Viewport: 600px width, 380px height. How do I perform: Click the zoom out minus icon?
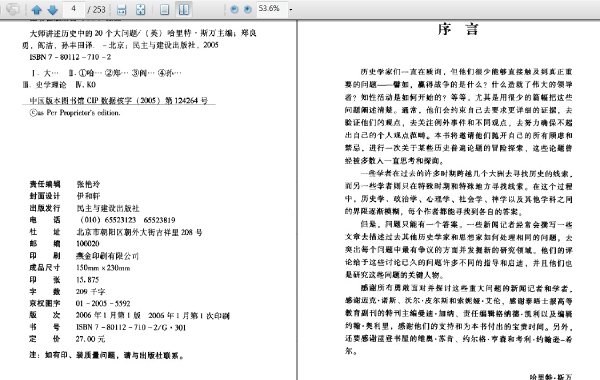[234, 9]
